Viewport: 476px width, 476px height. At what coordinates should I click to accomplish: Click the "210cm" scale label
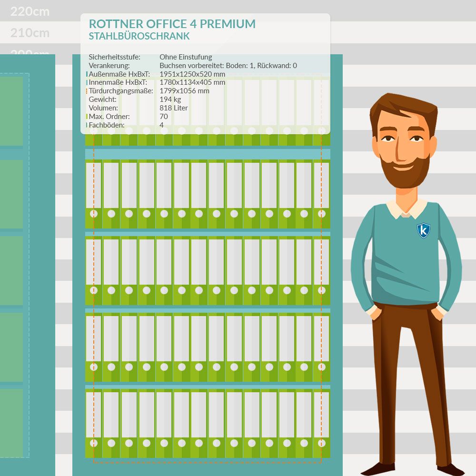30,33
